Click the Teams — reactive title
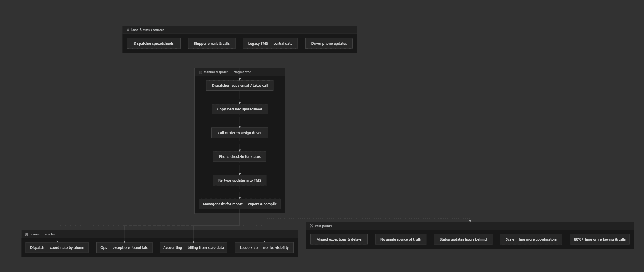This screenshot has height=272, width=644. 43,234
